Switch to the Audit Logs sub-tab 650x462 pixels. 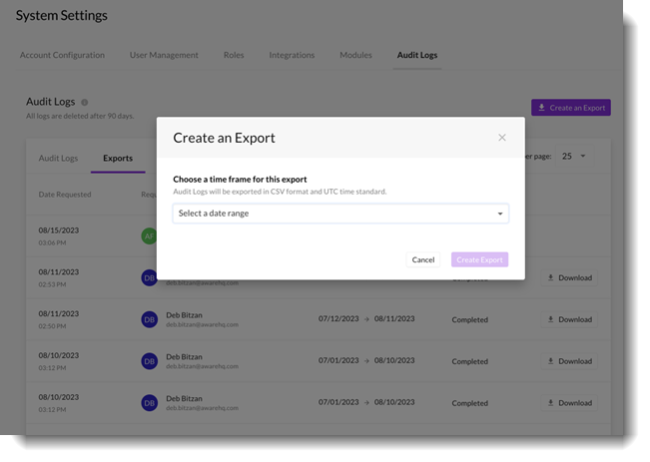click(x=58, y=158)
